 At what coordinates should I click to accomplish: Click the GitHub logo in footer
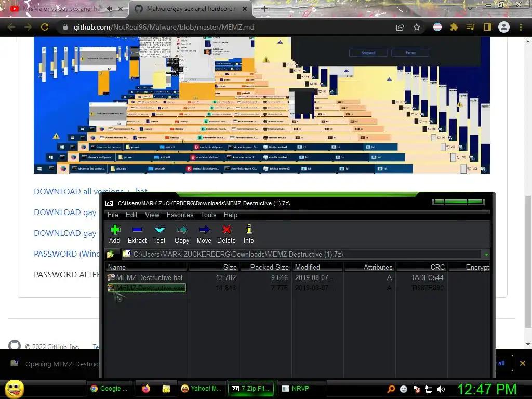pyautogui.click(x=14, y=345)
